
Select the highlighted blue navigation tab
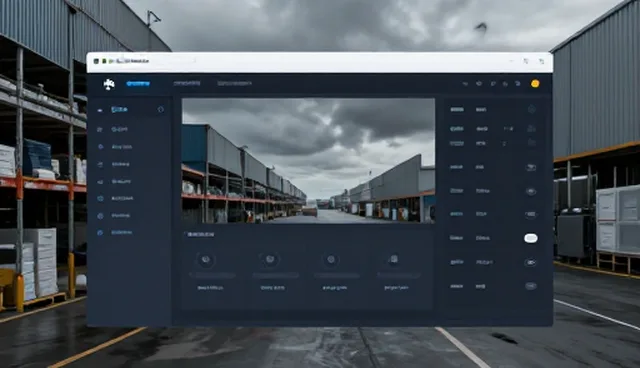tap(138, 84)
